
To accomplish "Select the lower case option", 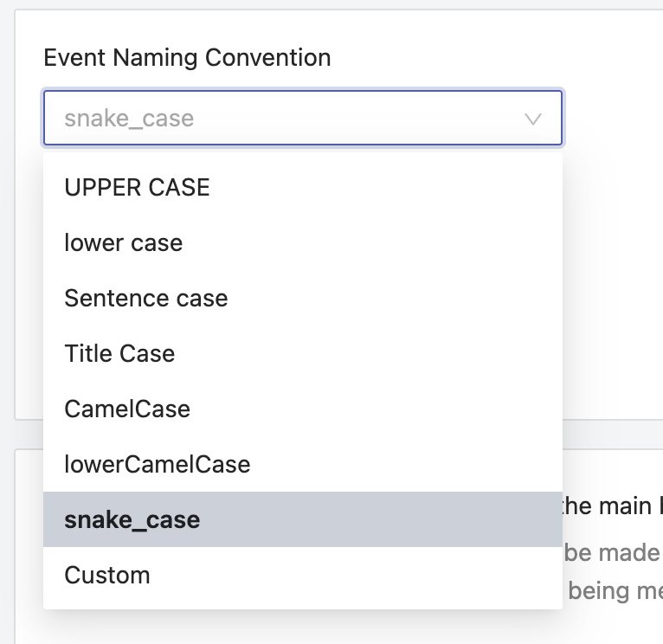I will (124, 242).
